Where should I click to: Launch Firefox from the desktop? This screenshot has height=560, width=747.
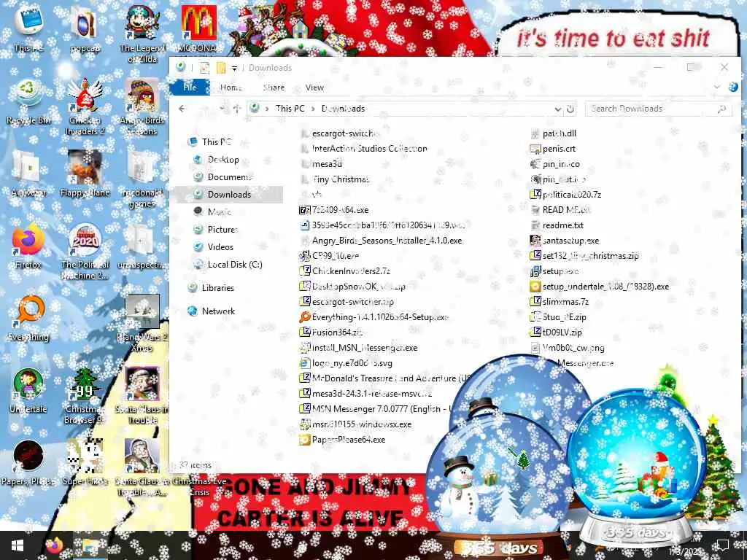pyautogui.click(x=28, y=245)
